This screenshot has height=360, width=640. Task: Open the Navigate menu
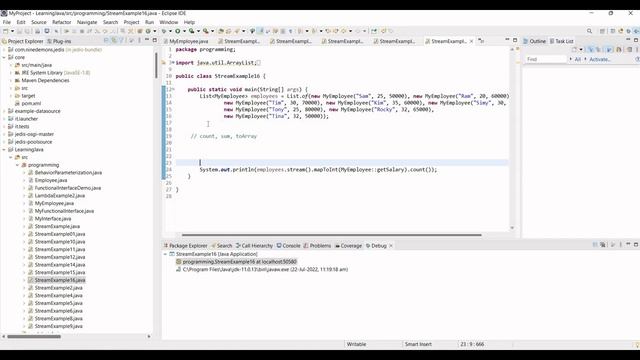87,22
